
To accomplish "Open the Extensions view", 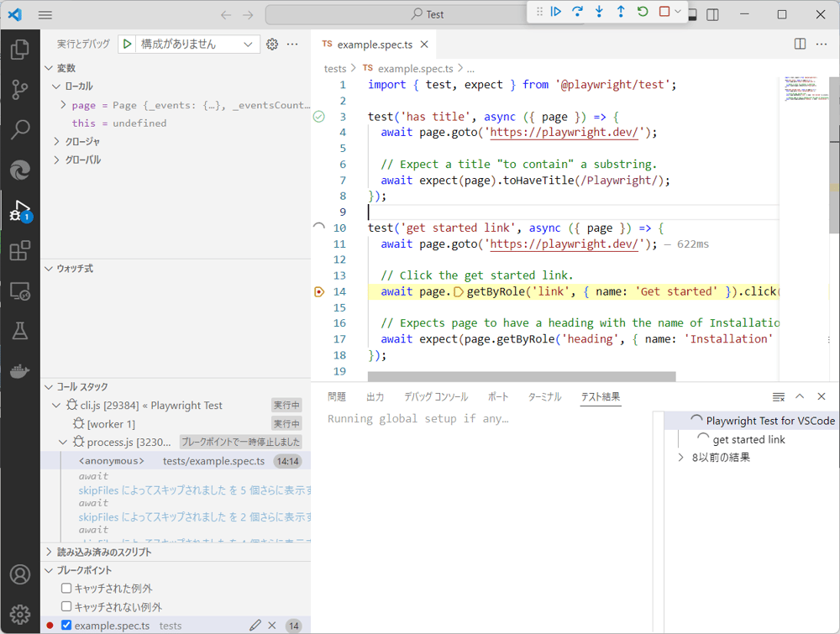I will pyautogui.click(x=20, y=250).
